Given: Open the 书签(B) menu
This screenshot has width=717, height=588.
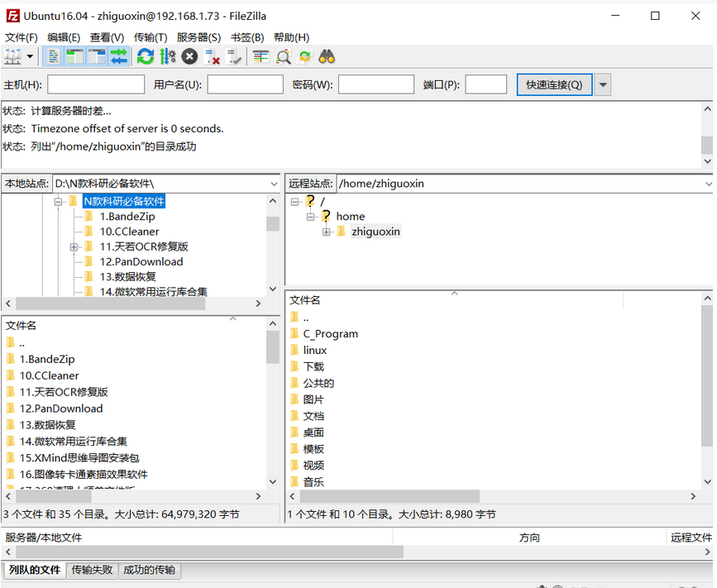Looking at the screenshot, I should point(247,37).
